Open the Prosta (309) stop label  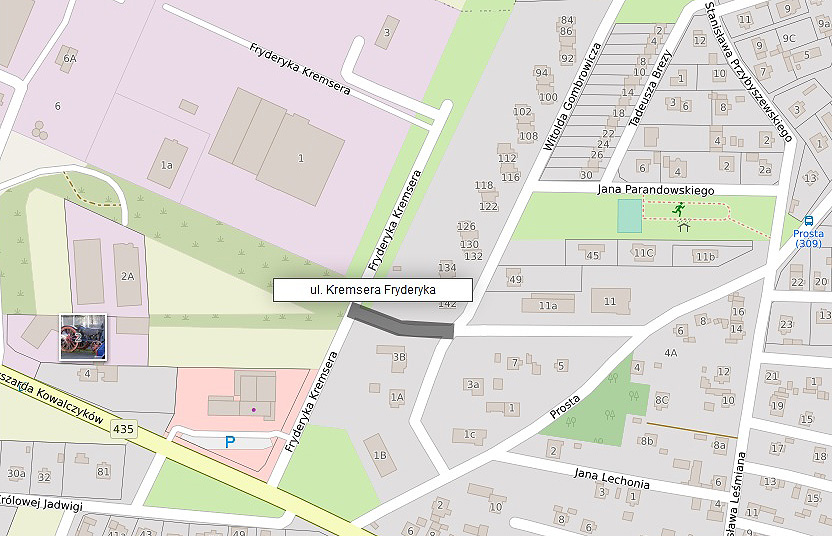point(808,238)
